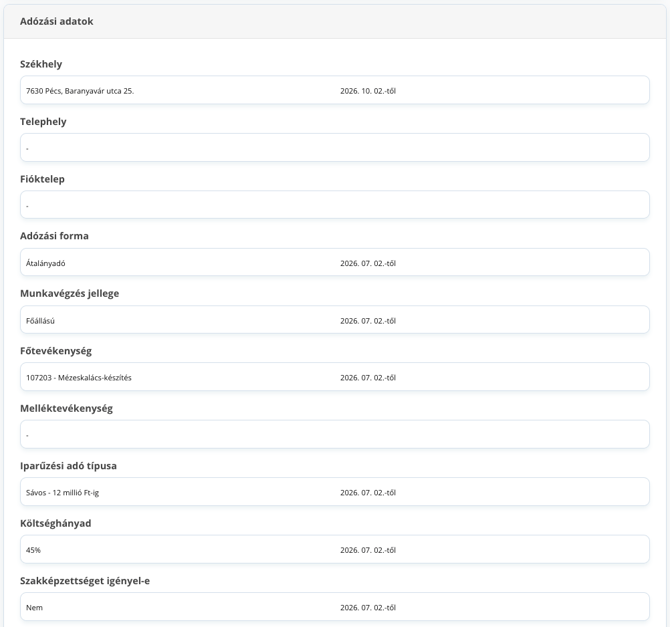Click the date in the Sávos row
This screenshot has width=670, height=627.
368,493
